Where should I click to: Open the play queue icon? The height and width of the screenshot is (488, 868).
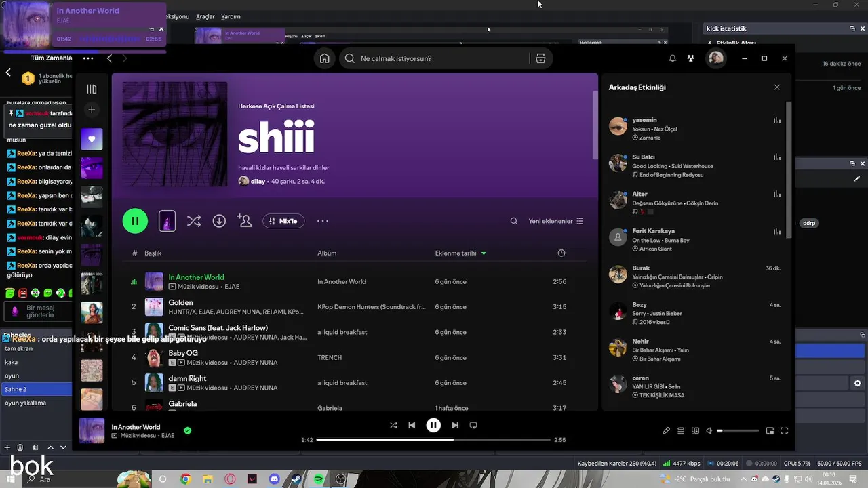click(681, 430)
